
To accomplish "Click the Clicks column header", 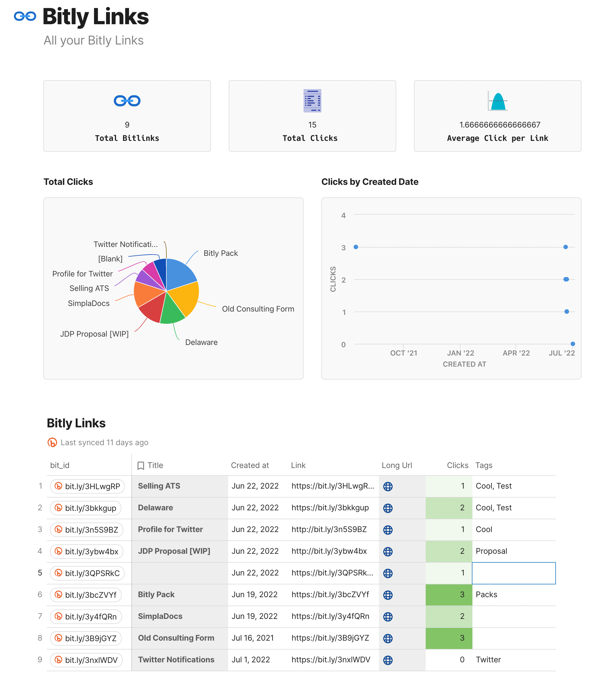I will (457, 465).
